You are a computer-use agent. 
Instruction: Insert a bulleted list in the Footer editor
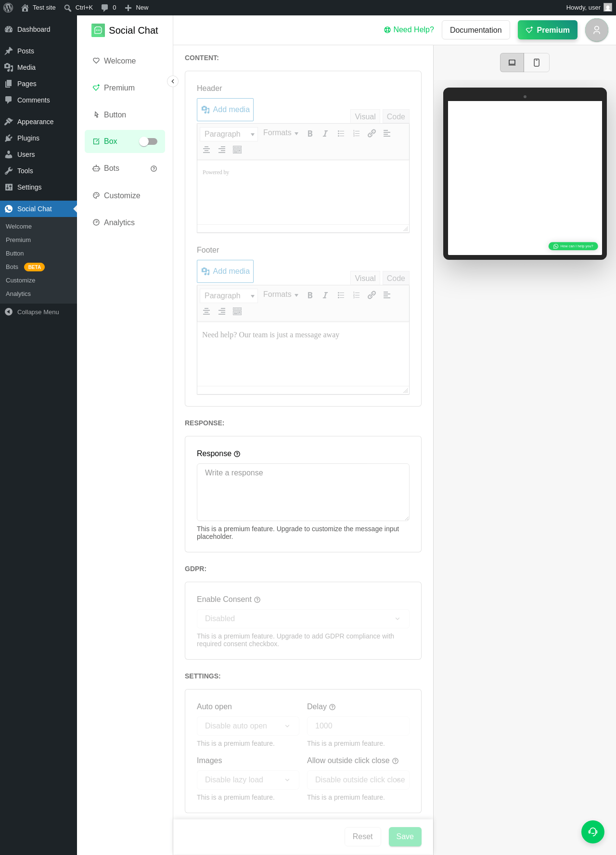click(x=341, y=295)
